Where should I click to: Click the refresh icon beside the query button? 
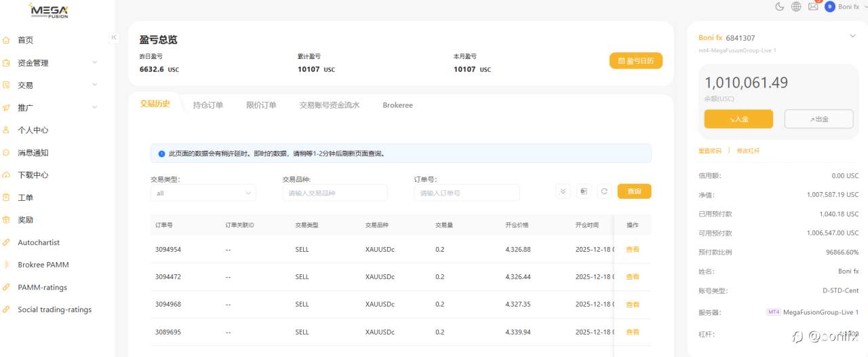604,192
